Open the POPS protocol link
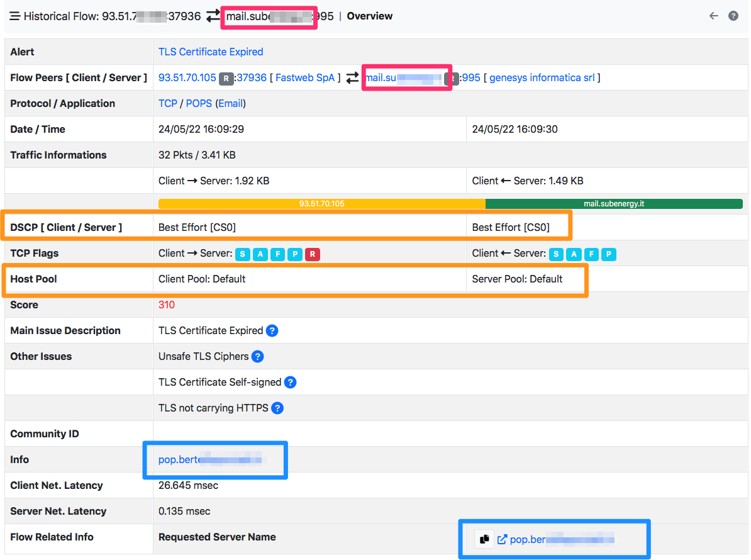The height and width of the screenshot is (560, 751). tap(199, 103)
